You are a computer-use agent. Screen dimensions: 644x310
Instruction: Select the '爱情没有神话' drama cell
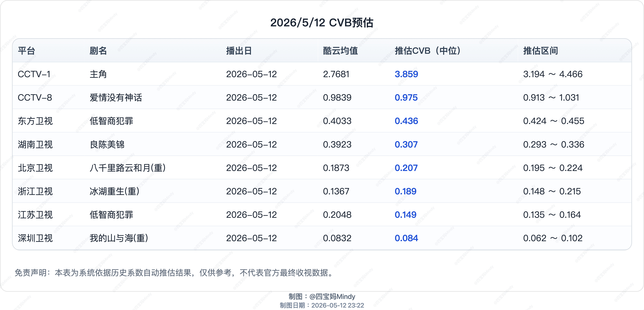point(116,98)
